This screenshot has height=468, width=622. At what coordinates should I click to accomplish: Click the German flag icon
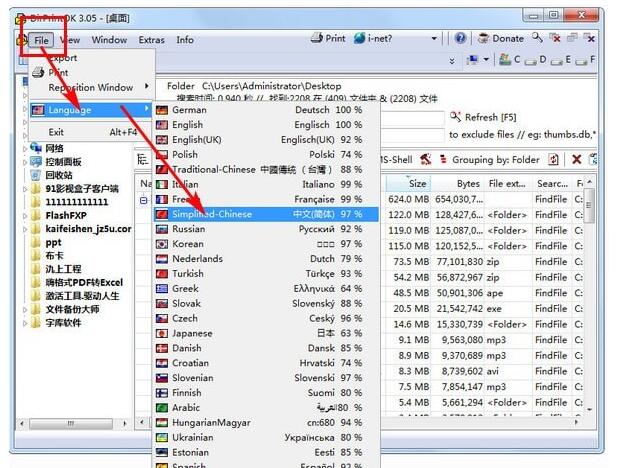tap(164, 110)
